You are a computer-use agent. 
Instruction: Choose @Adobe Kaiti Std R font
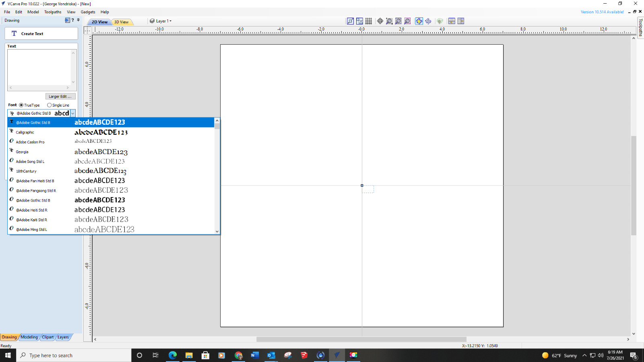coord(111,220)
